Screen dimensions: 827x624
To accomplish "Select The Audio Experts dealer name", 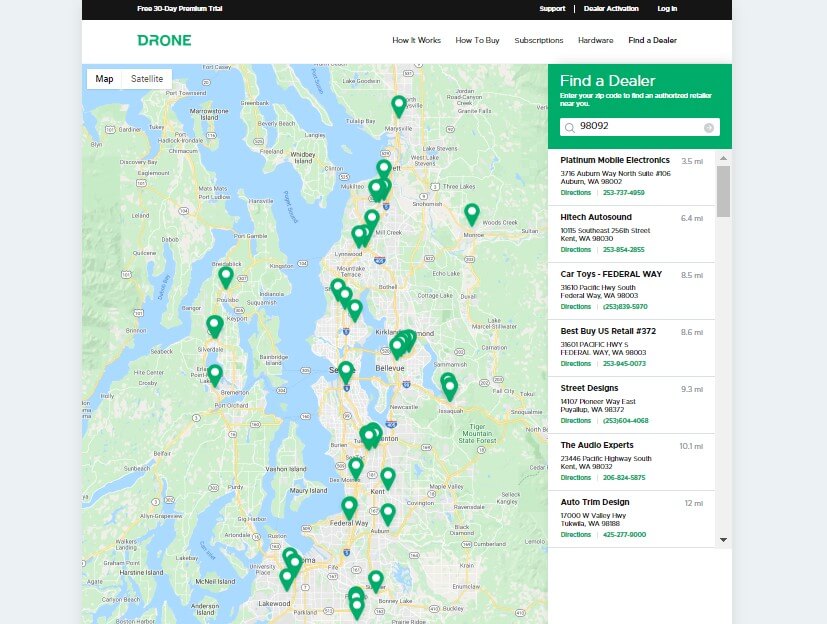I will [597, 445].
